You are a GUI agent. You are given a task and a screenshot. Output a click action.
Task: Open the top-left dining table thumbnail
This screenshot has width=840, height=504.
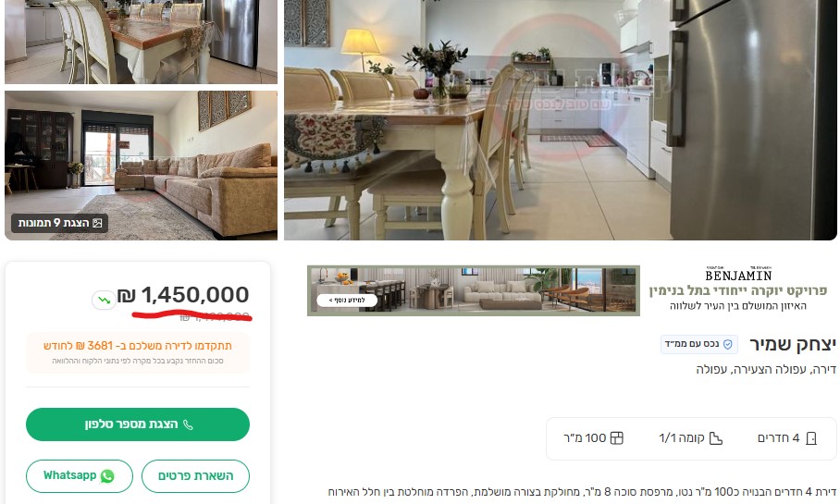pos(141,42)
